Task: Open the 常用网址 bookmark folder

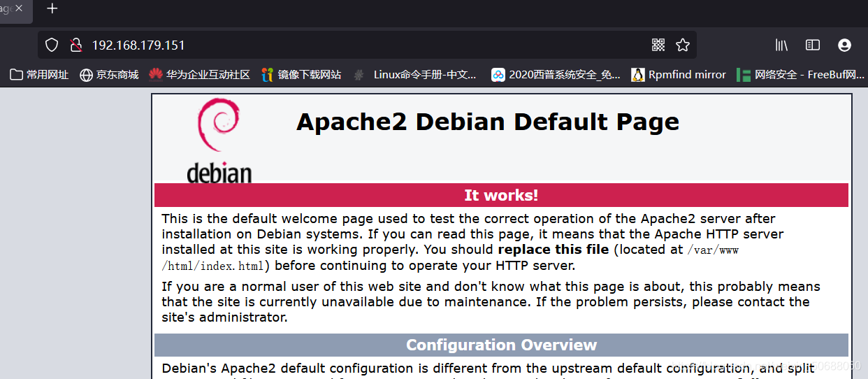Action: click(39, 75)
